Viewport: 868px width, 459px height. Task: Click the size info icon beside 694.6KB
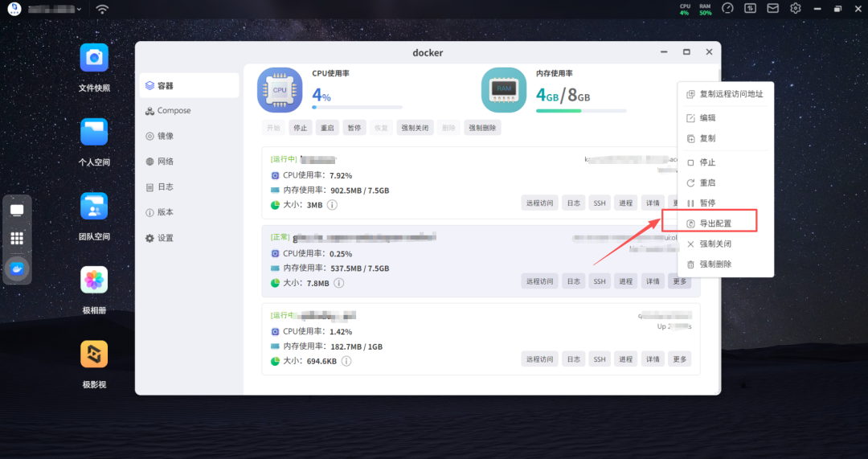pos(346,361)
